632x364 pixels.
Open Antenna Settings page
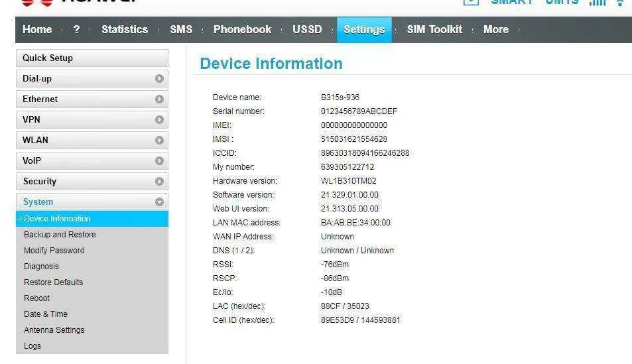pos(54,330)
